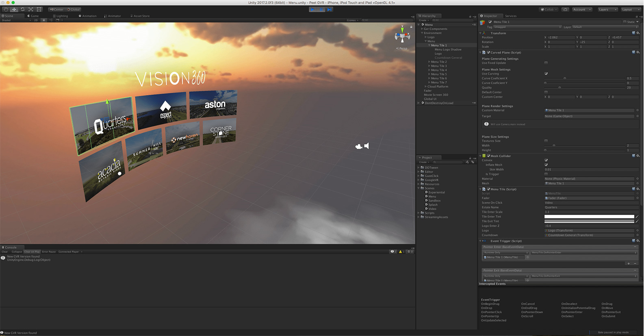Image resolution: width=644 pixels, height=336 pixels.
Task: Toggle the Is Trigger checkbox
Action: click(x=546, y=174)
